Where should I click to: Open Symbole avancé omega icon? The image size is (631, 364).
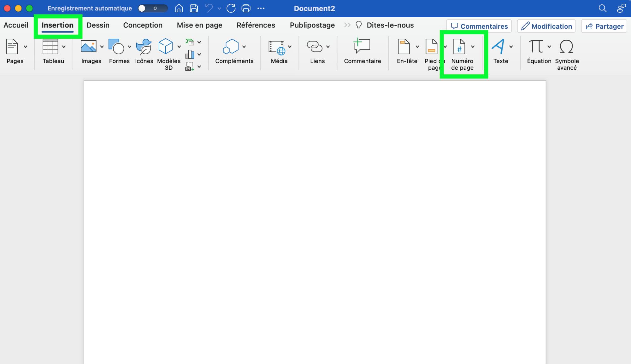pos(566,47)
